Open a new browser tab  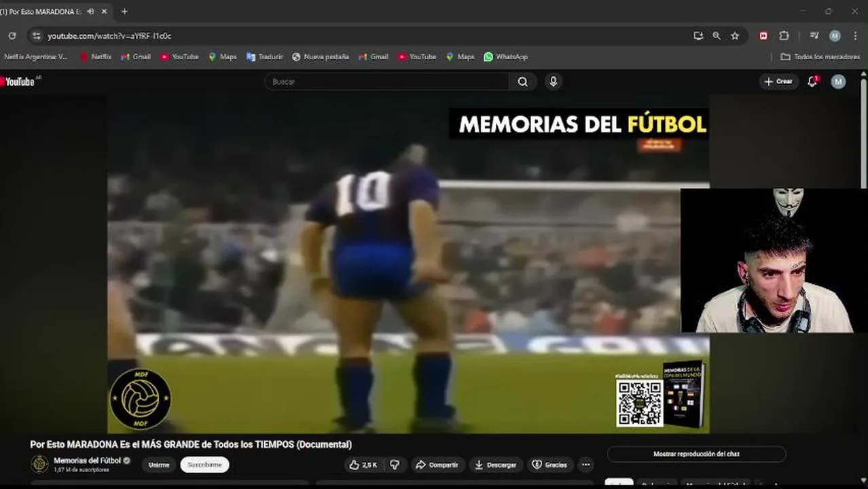tap(124, 12)
